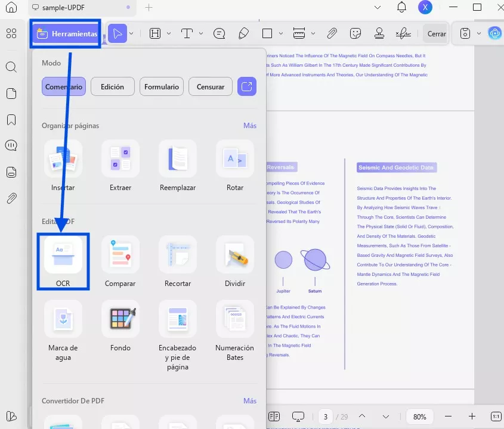Open the thumbnails grid sidebar icon

coord(11,33)
